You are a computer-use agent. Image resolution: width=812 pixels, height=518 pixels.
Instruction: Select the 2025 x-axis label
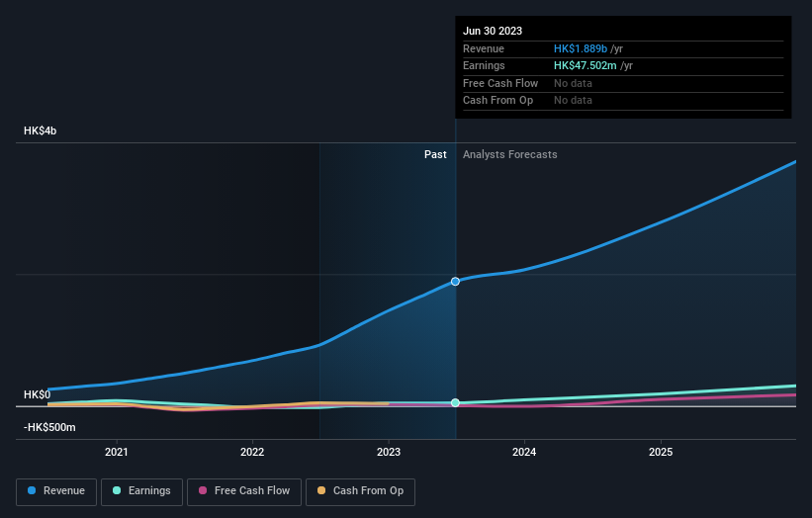(661, 452)
